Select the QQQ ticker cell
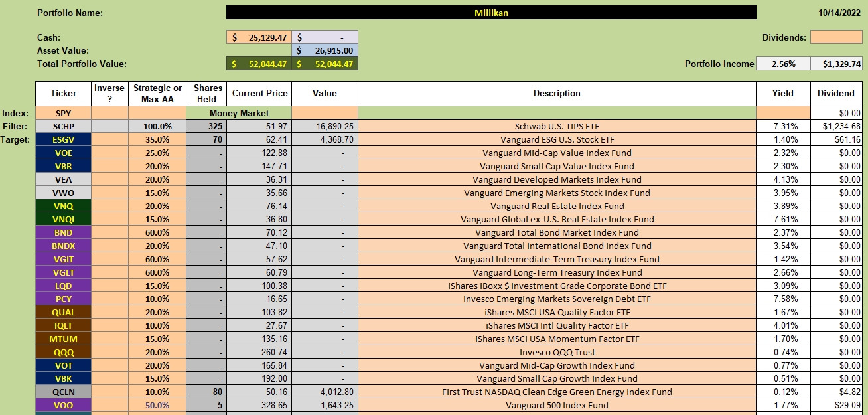This screenshot has width=868, height=415. tap(64, 352)
